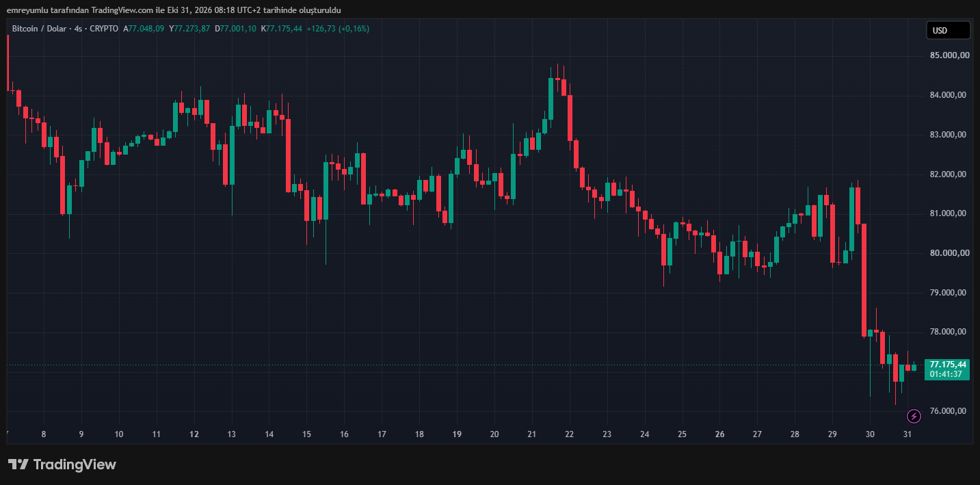The image size is (980, 485).
Task: Click date 18 on the time axis
Action: (x=420, y=434)
